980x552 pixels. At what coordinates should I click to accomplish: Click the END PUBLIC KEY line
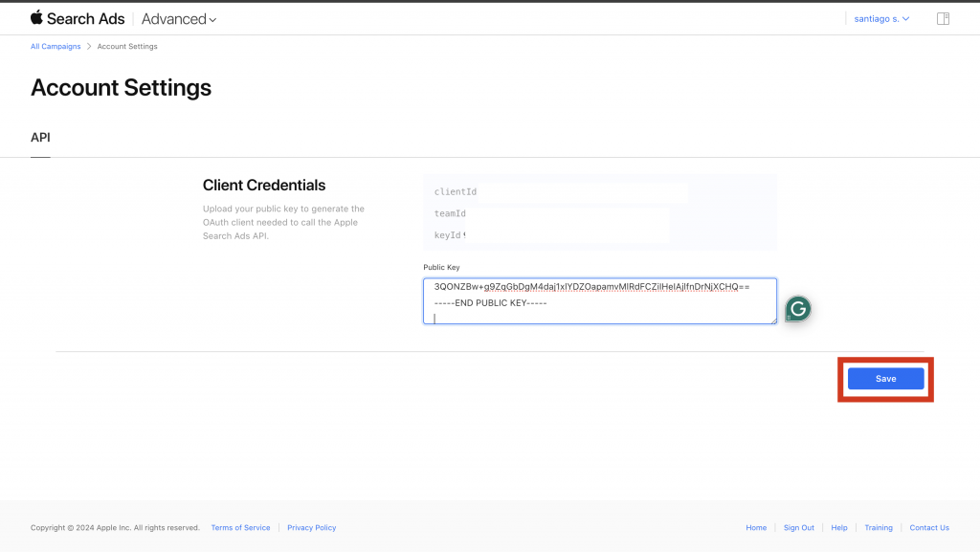point(491,303)
